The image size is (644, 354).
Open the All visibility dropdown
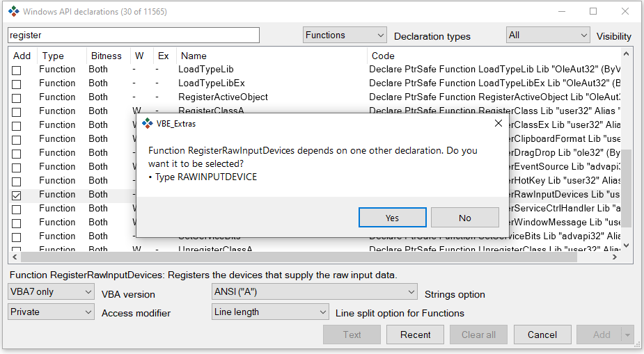548,35
